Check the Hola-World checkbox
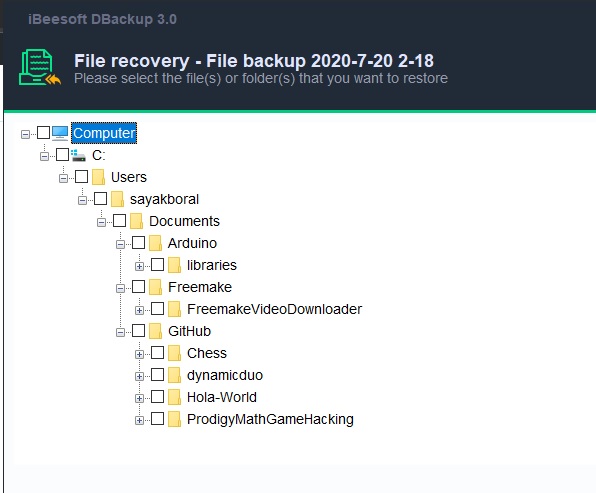The image size is (596, 493). click(157, 397)
